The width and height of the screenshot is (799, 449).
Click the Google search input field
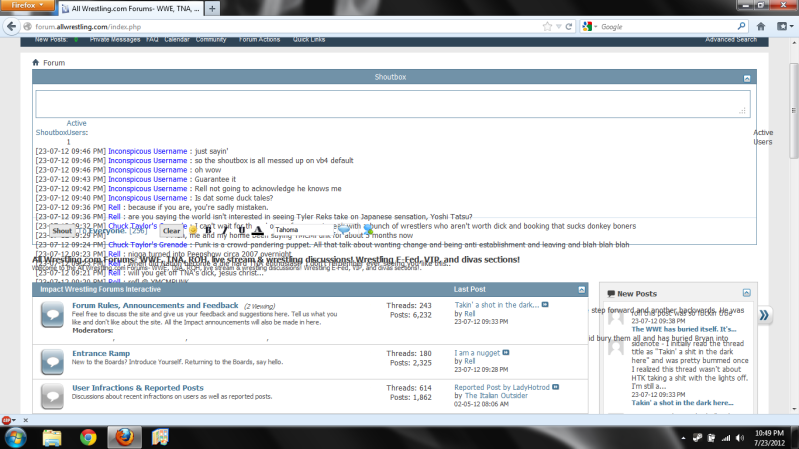(668, 27)
